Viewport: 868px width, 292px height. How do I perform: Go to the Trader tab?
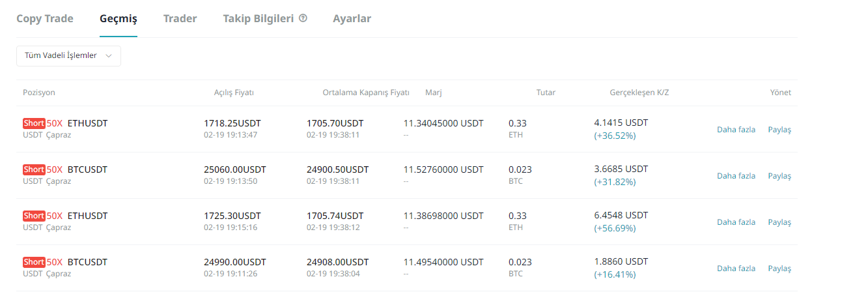180,18
